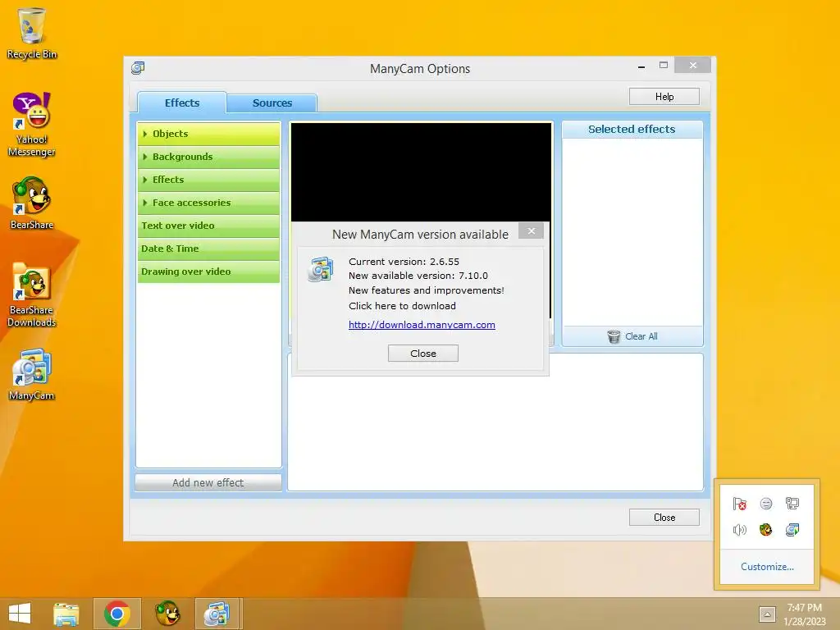Expand the Objects category

click(x=208, y=134)
